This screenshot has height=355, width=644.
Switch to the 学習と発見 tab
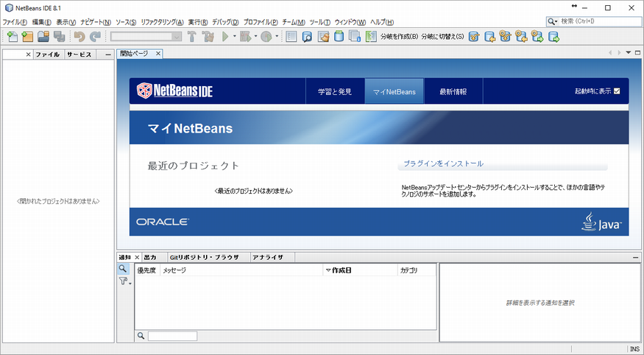[x=335, y=91]
